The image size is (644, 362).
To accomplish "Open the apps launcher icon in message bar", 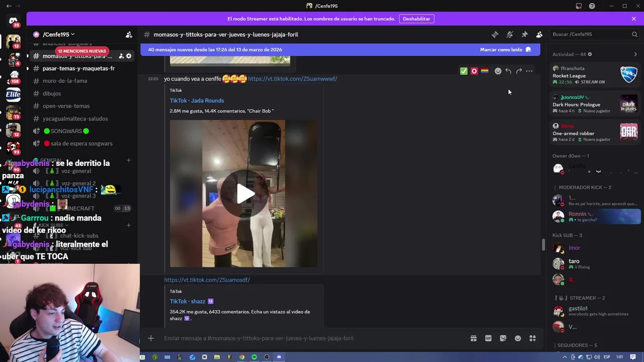I will (533, 338).
